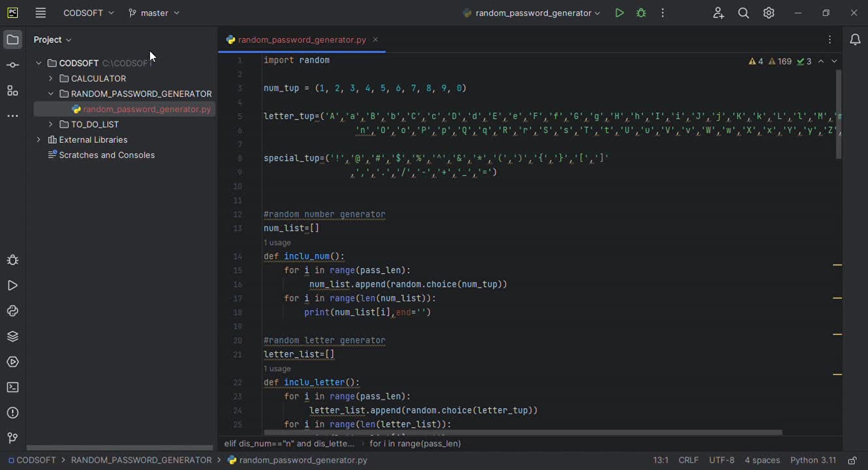Change CRLF line separator
868x470 pixels.
(689, 460)
